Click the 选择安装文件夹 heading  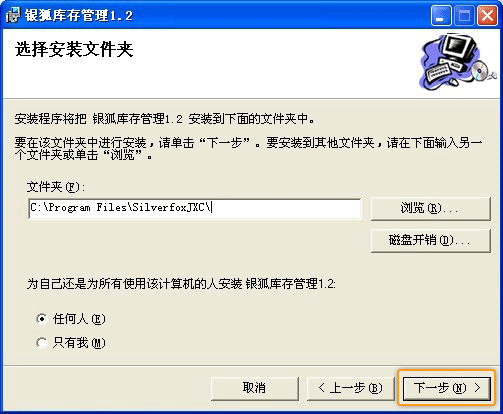[x=74, y=50]
